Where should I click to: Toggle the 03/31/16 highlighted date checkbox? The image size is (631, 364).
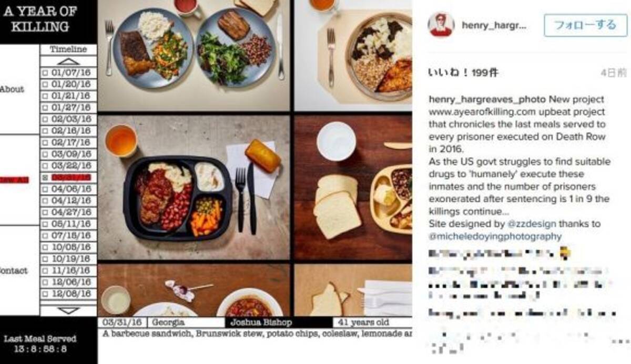[x=45, y=178]
